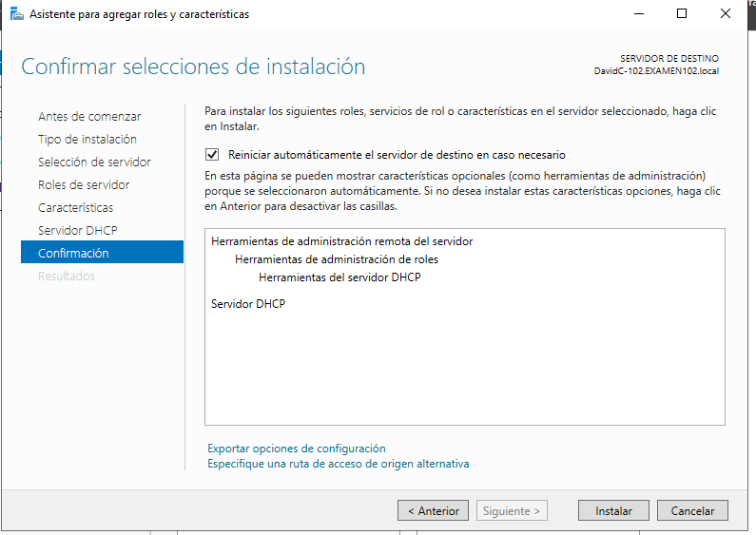This screenshot has height=535, width=756.
Task: Go to the Servidor DHCP step
Action: click(78, 230)
